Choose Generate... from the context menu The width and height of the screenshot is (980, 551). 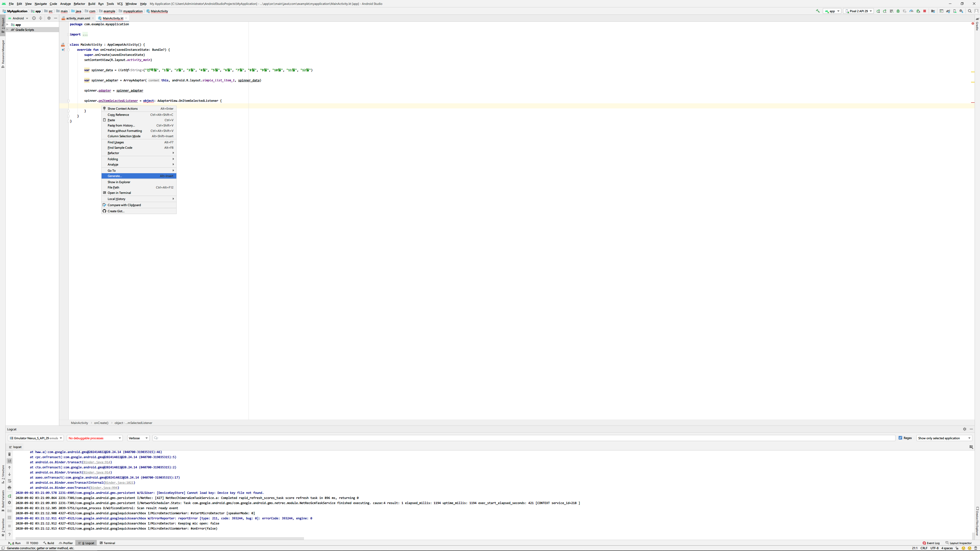tap(115, 176)
